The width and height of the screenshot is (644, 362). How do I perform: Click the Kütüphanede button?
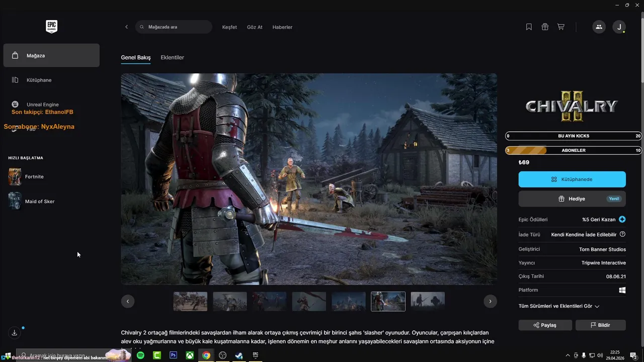(x=572, y=179)
